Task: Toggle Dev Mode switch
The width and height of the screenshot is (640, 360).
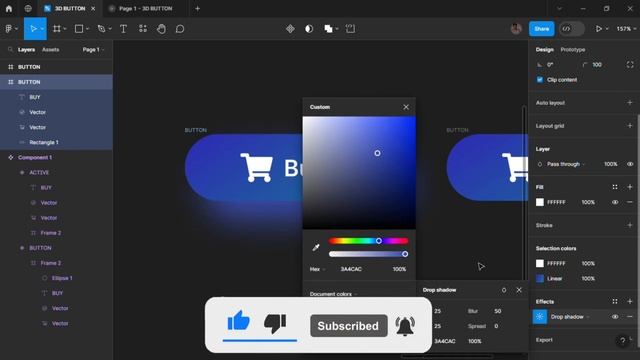Action: [x=571, y=29]
